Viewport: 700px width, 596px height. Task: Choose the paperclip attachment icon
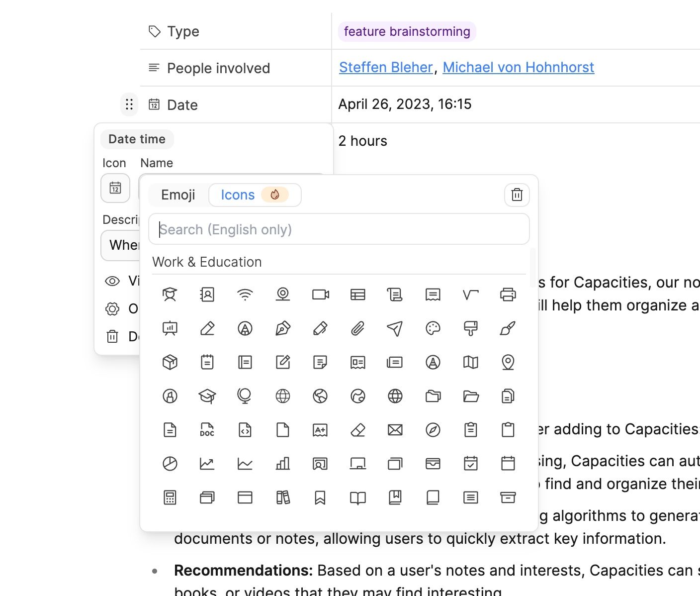357,328
